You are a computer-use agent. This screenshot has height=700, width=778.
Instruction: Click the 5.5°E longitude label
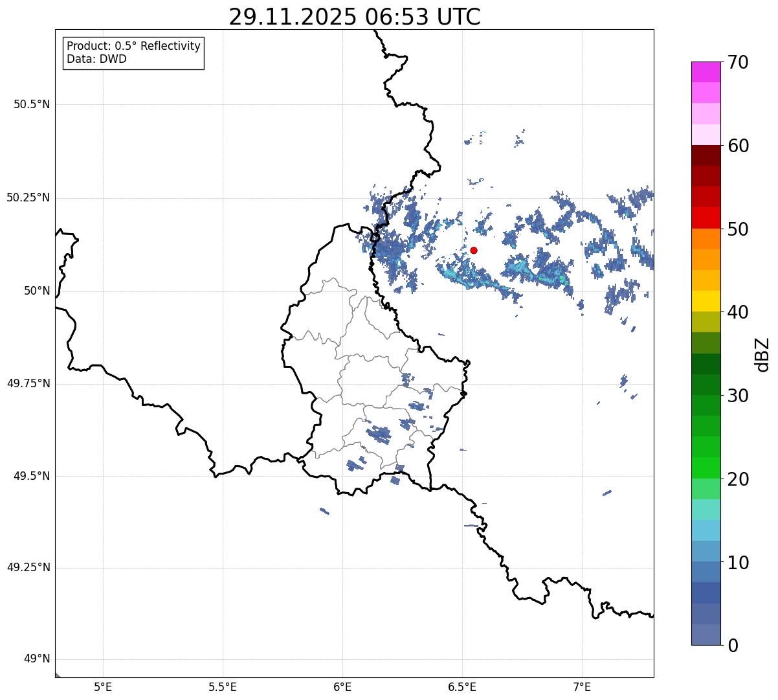[x=223, y=686]
